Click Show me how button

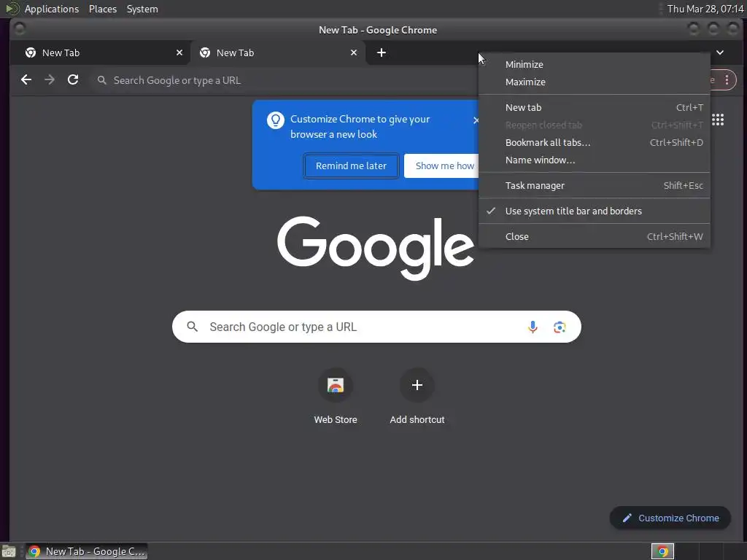point(441,166)
